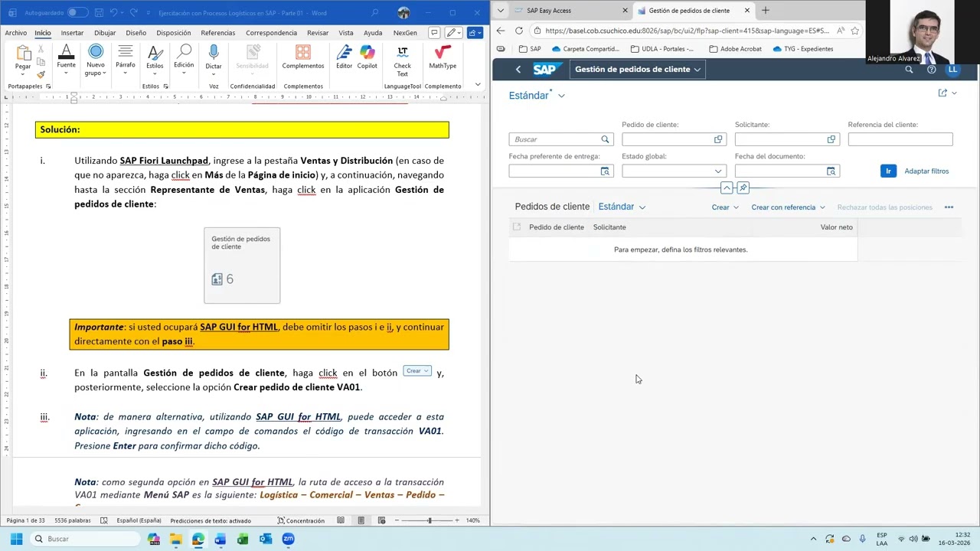The height and width of the screenshot is (551, 980).
Task: Open the Editor tool in Word ribbon
Action: point(345,57)
